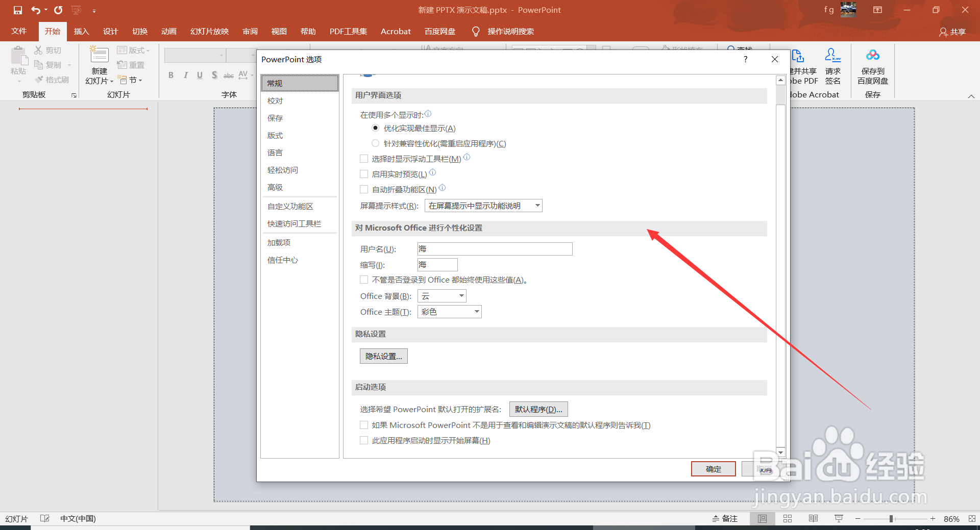This screenshot has height=530, width=980.
Task: Click the Notes (备注) status bar button
Action: pos(725,519)
